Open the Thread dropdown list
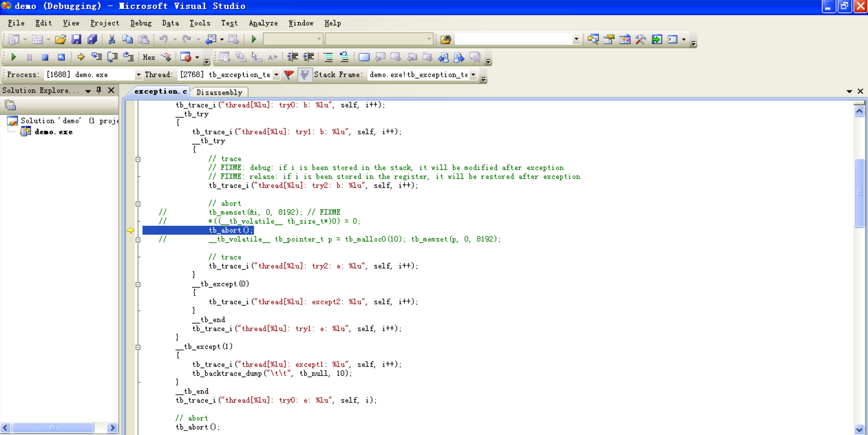 pos(277,74)
